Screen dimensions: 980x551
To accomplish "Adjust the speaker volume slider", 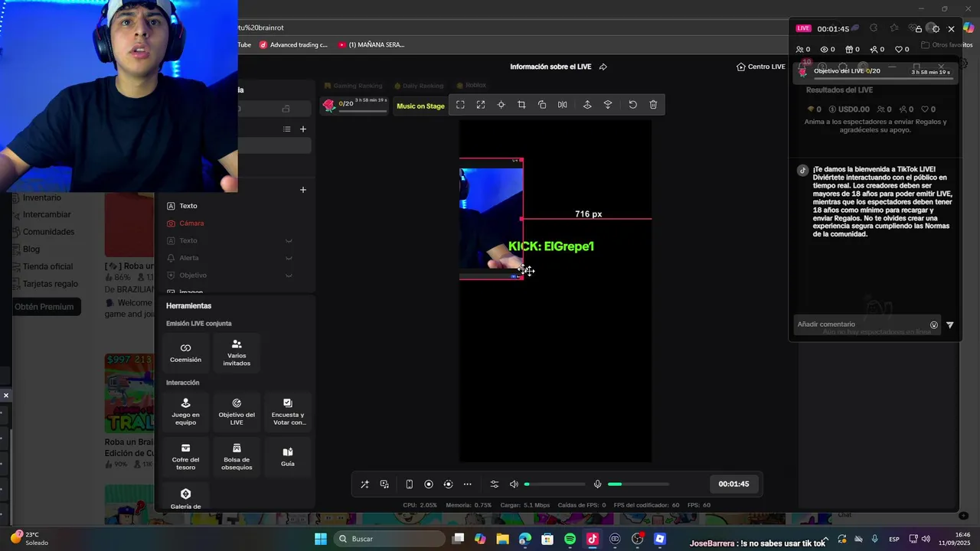I will pyautogui.click(x=554, y=484).
